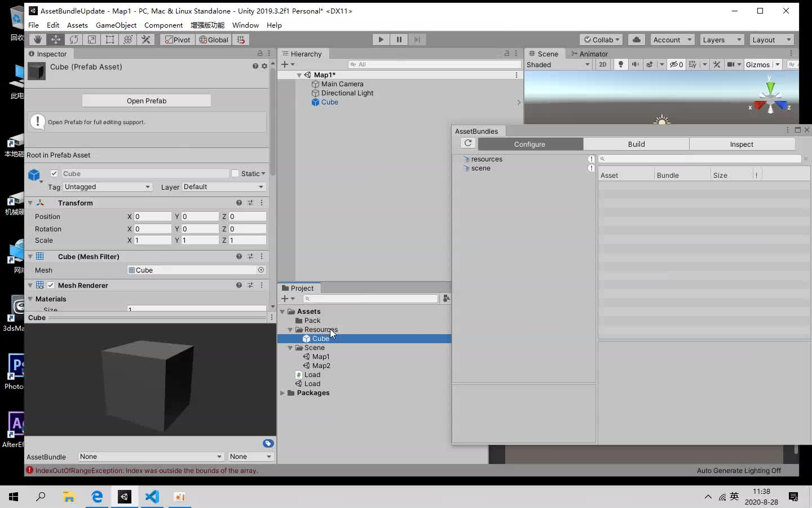
Task: Toggle Pivot handle position mode
Action: click(177, 40)
